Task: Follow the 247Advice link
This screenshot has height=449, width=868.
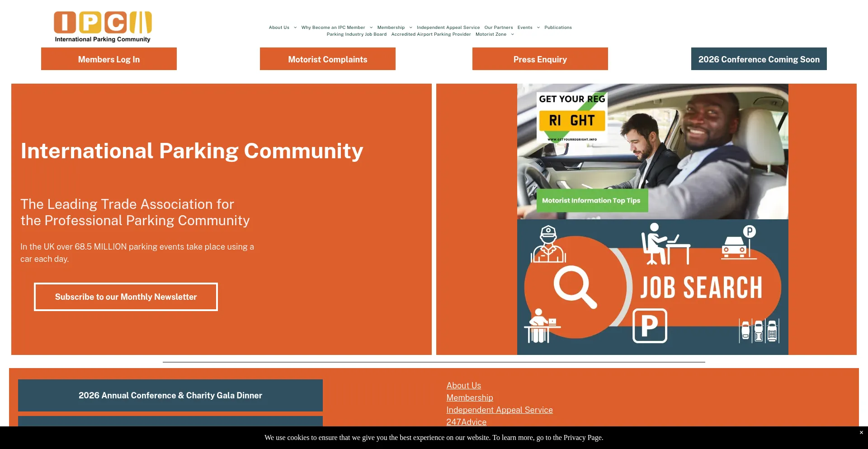Action: click(466, 422)
